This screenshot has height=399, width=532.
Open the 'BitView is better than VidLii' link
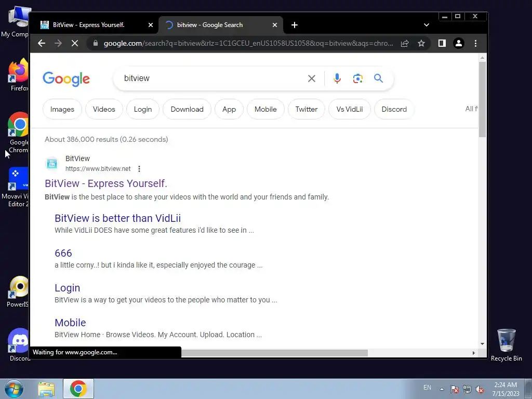(x=118, y=218)
